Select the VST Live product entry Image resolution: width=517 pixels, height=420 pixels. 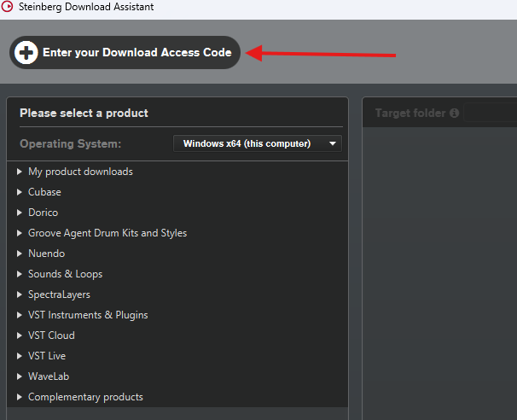pyautogui.click(x=47, y=356)
